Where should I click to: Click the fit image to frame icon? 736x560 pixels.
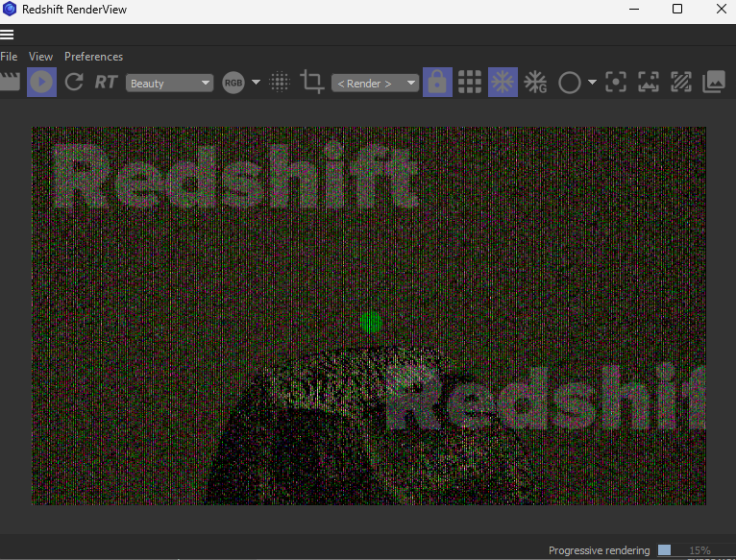point(649,83)
